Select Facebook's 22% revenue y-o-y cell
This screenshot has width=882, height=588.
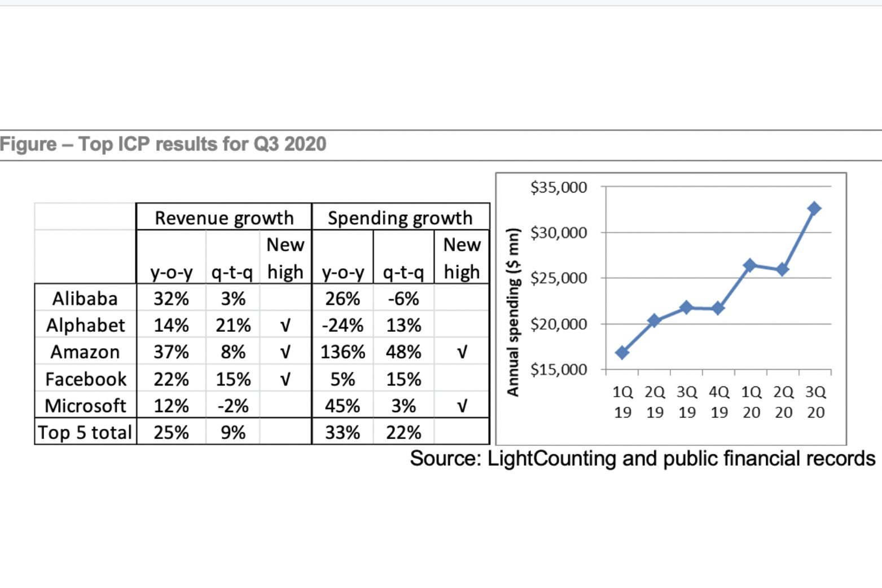pyautogui.click(x=171, y=379)
